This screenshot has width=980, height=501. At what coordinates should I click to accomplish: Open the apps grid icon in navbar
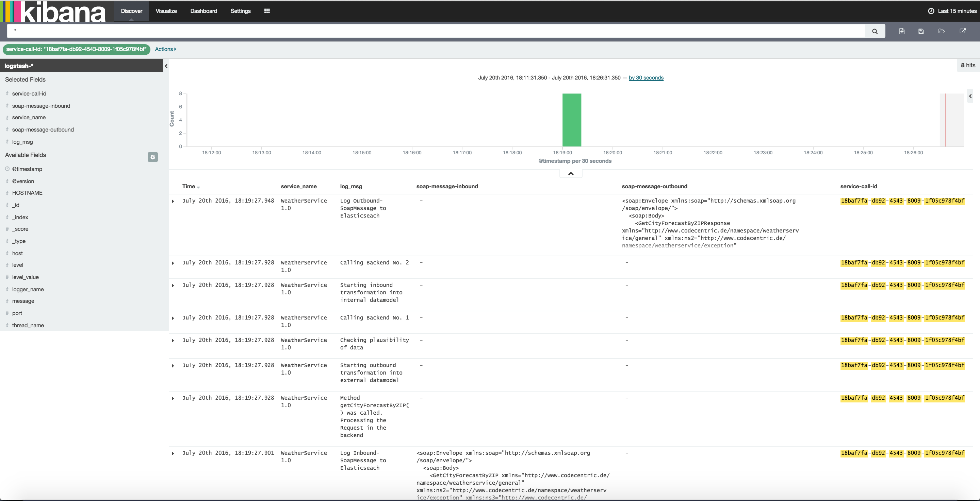pyautogui.click(x=267, y=11)
